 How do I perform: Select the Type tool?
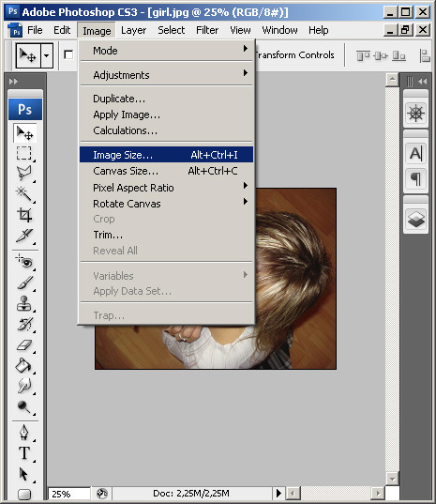coord(24,453)
